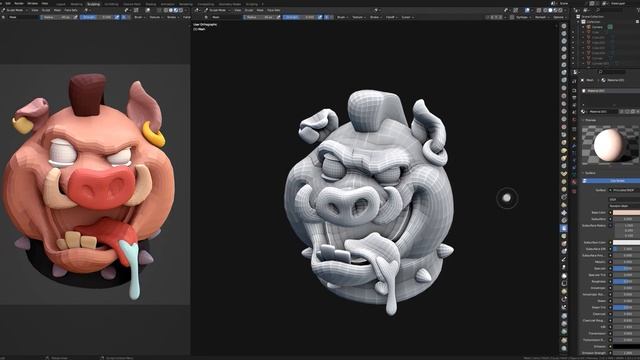
Task: Open View menu in left viewport
Action: tap(35, 10)
